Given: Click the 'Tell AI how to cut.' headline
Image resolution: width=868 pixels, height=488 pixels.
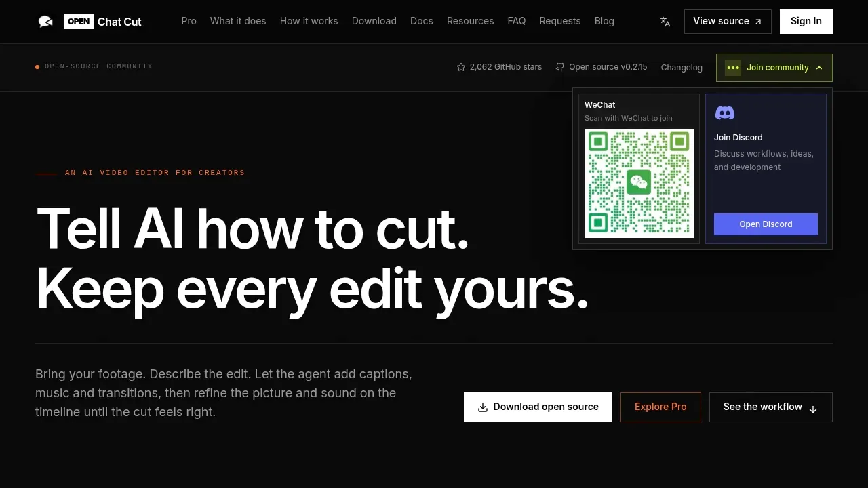Looking at the screenshot, I should pos(252,229).
